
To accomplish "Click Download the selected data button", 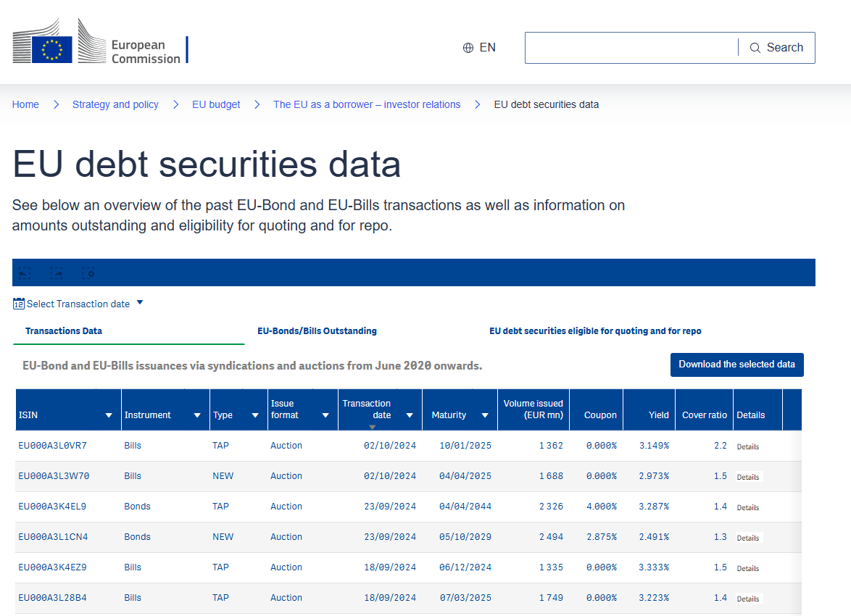I will (737, 365).
